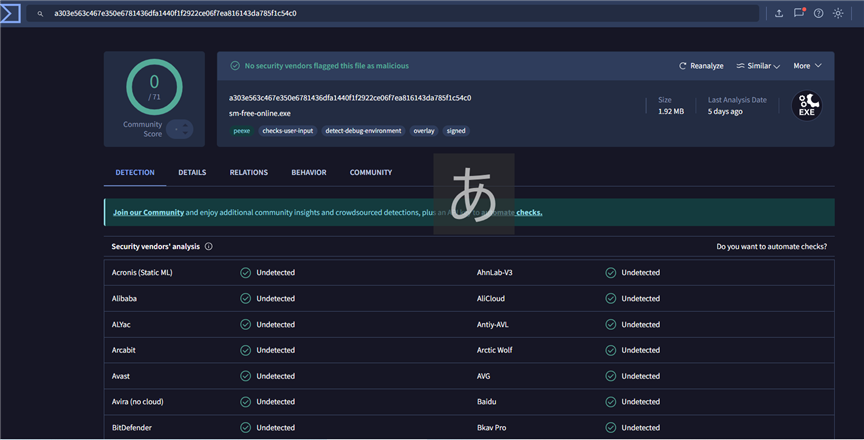Click the Bkav Pro vendor name
Viewport: 864px width, 440px height.
(491, 427)
